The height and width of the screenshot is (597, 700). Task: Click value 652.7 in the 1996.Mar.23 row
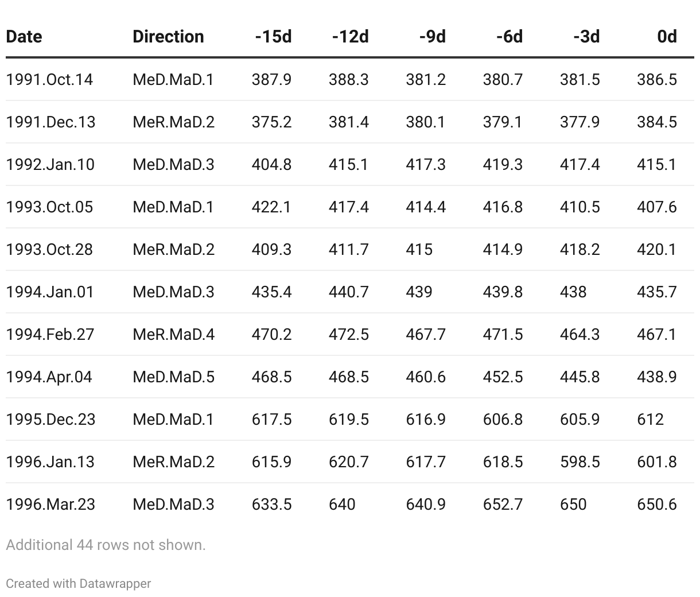503,504
